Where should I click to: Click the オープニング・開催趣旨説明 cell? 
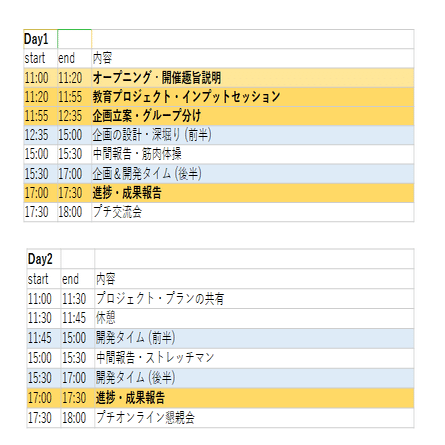(x=253, y=78)
